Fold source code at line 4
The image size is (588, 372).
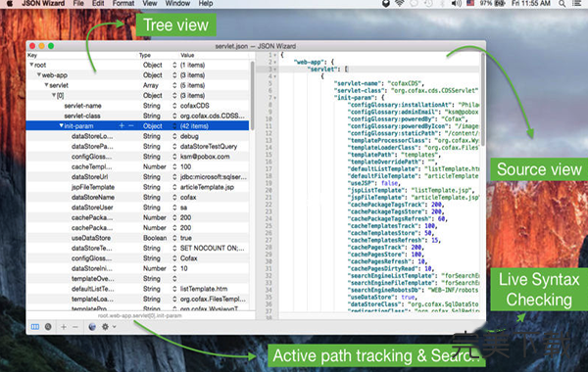click(x=275, y=76)
